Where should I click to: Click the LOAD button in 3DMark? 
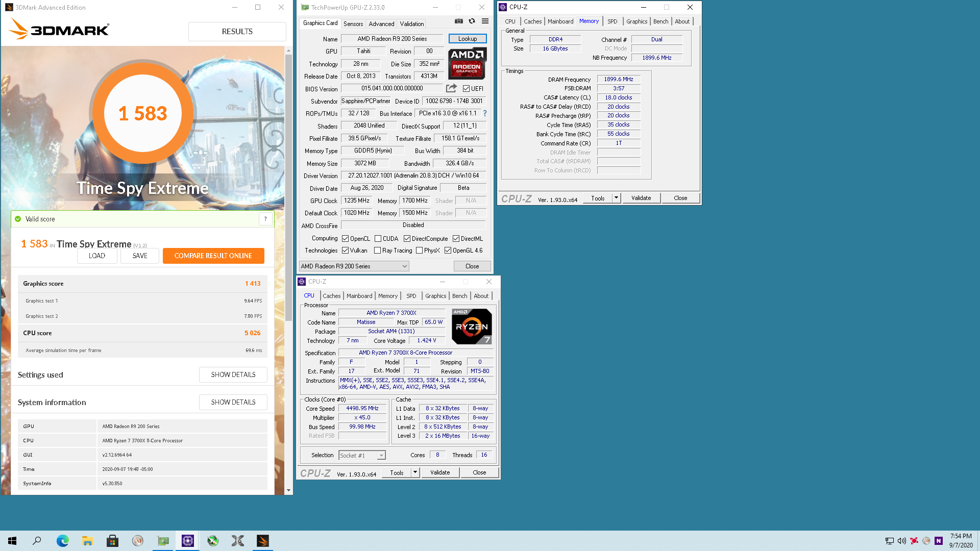pos(97,256)
